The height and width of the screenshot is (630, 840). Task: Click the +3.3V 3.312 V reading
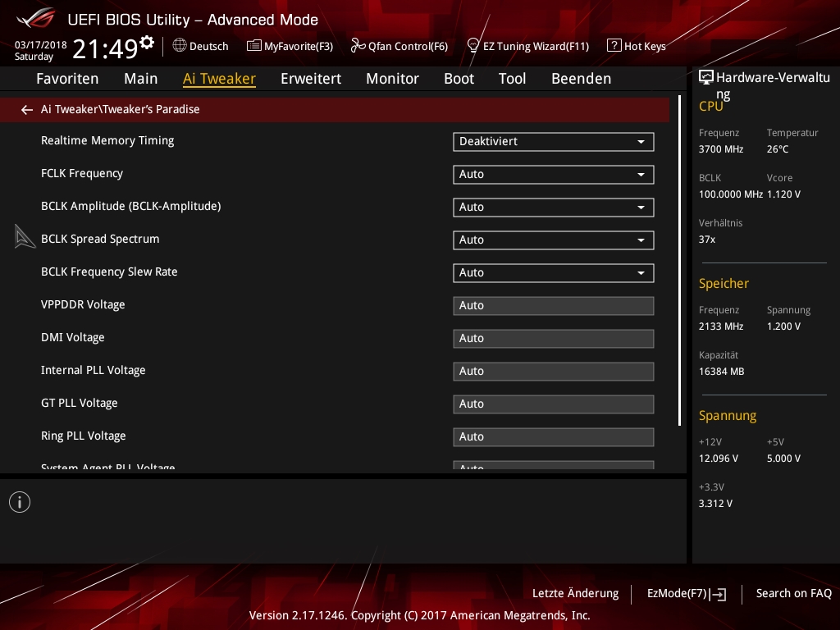[x=715, y=504]
